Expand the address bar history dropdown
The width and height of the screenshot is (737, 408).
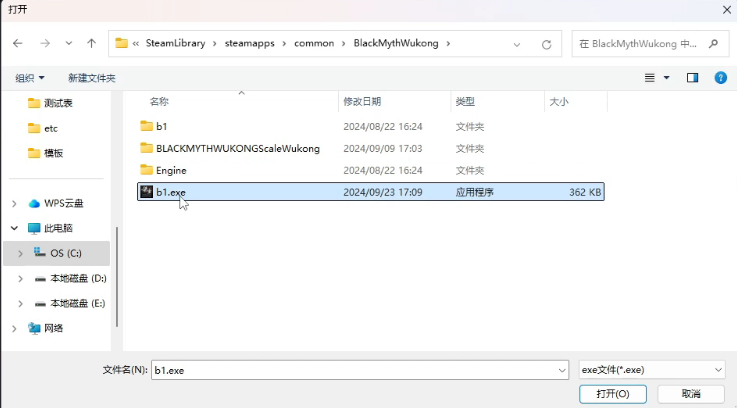(x=517, y=45)
